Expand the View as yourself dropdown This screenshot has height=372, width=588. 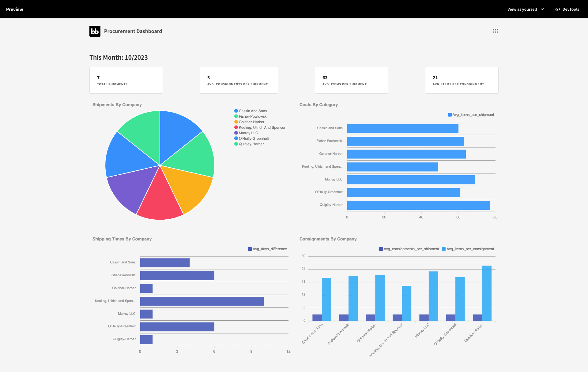click(x=526, y=9)
